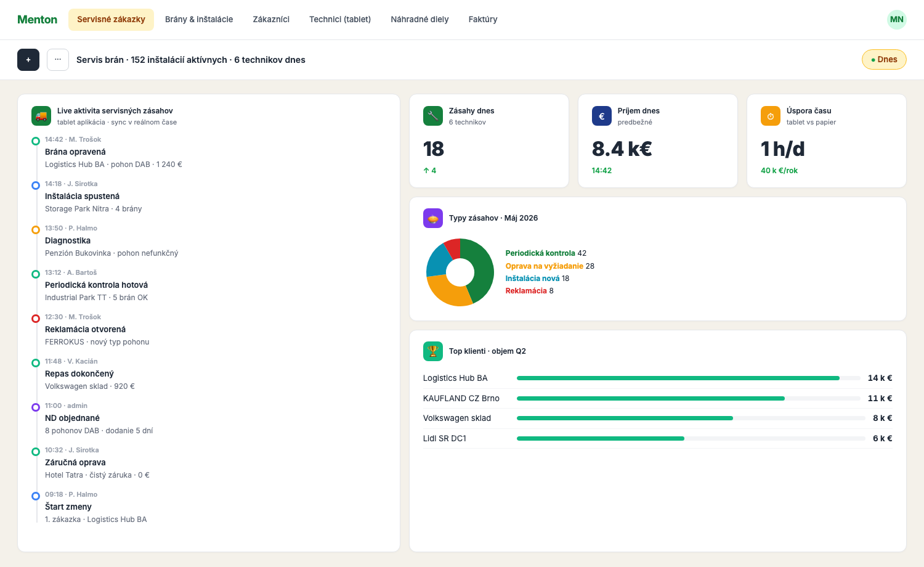Open the Zákazníci tab
The width and height of the screenshot is (924, 567).
pyautogui.click(x=271, y=20)
